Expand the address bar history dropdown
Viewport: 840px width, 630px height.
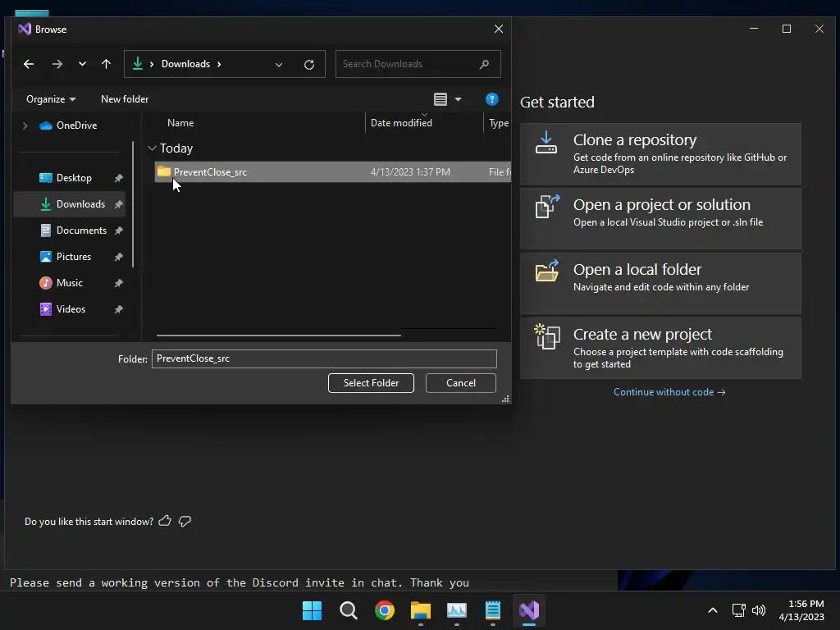point(279,64)
